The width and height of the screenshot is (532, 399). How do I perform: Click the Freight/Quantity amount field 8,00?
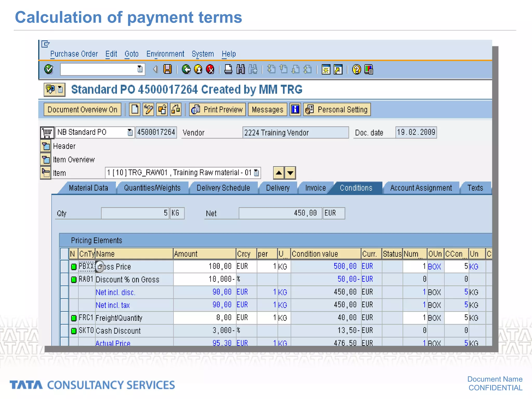pos(204,318)
